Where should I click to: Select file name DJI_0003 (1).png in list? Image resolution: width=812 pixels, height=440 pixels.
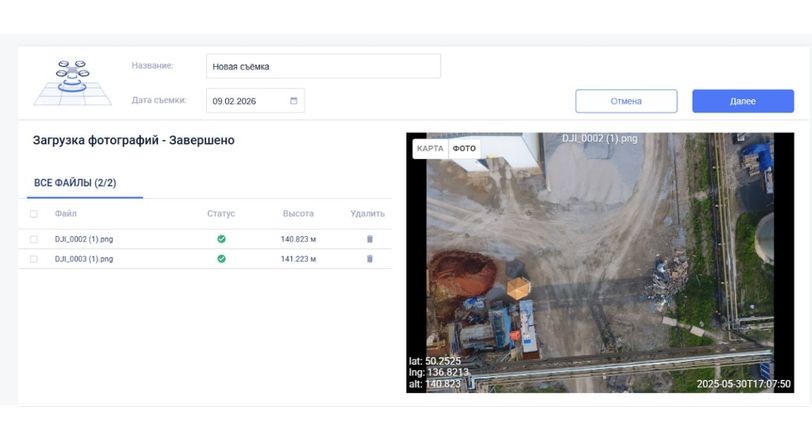84,258
